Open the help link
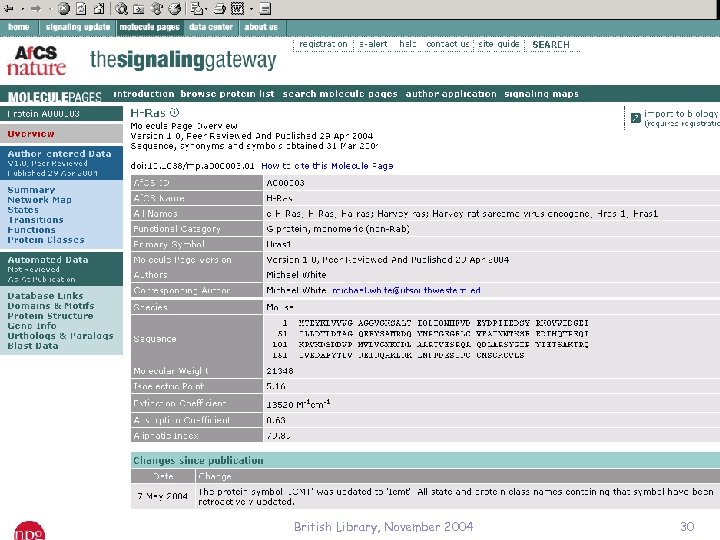The image size is (720, 540). tap(407, 44)
